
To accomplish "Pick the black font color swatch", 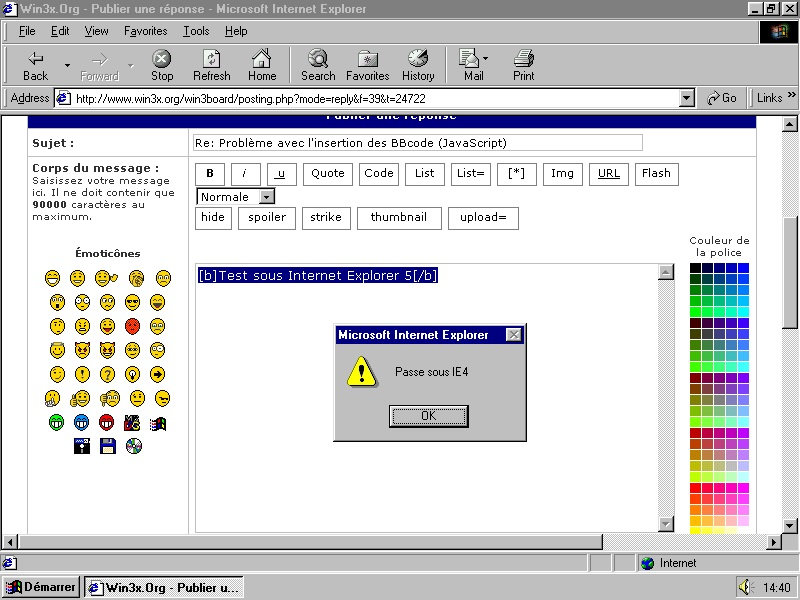I will 695,268.
